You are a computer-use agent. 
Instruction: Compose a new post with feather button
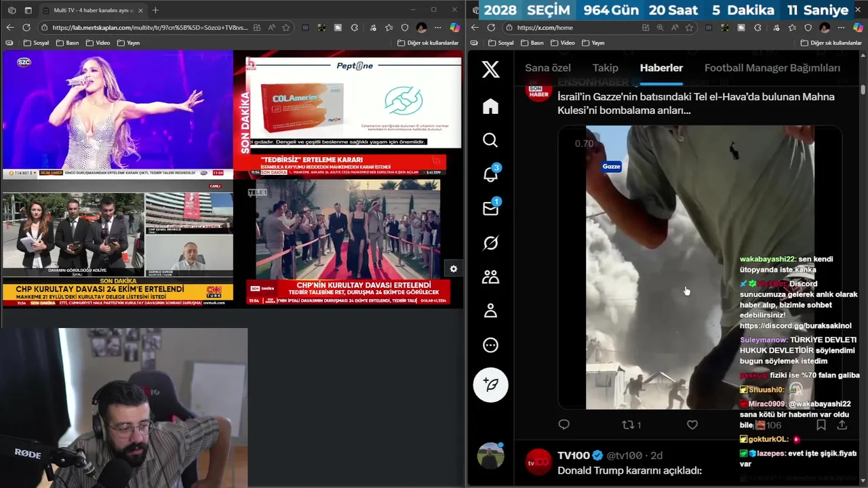490,384
